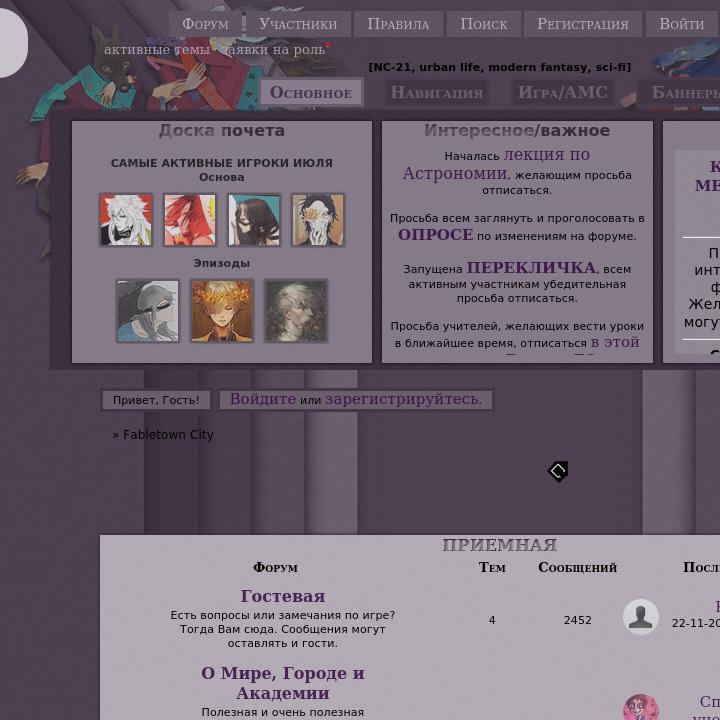
Task: Open golden crowned character avatar under Эпизоды
Action: pos(222,311)
